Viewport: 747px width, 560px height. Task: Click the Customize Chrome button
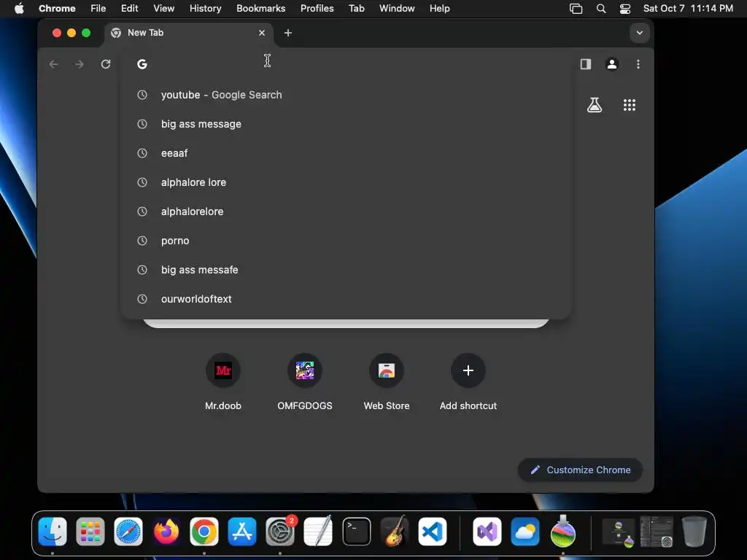pos(580,470)
